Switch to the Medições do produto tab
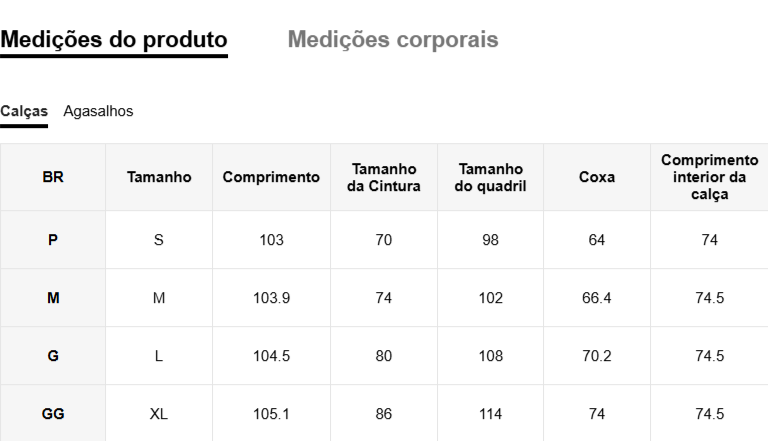Image resolution: width=768 pixels, height=441 pixels. click(114, 40)
